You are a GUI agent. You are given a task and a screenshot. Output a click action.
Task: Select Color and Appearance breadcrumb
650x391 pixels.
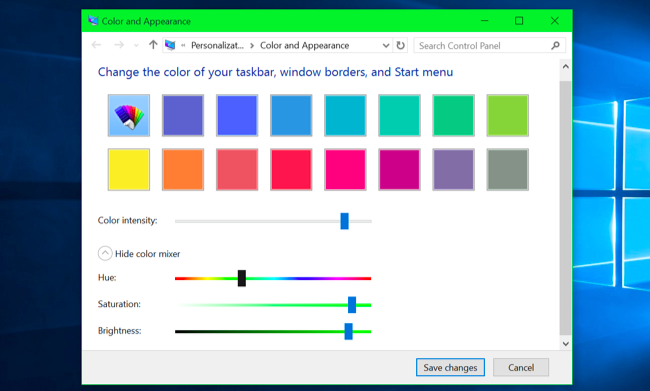tap(305, 45)
